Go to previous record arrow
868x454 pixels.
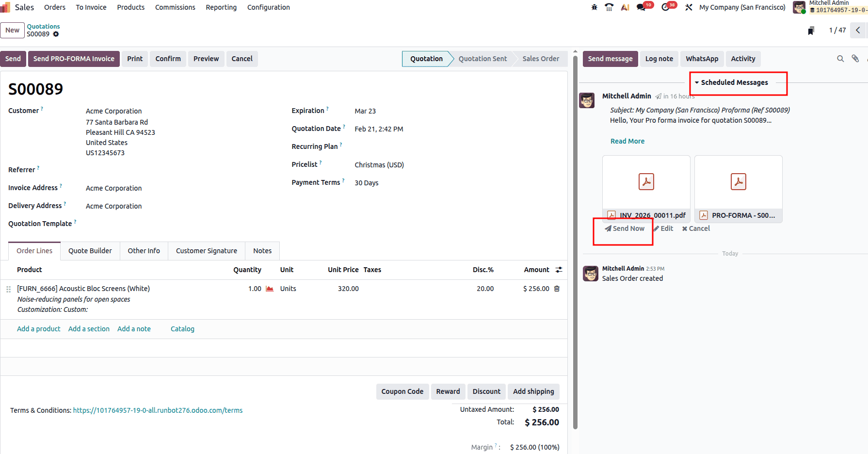[858, 30]
